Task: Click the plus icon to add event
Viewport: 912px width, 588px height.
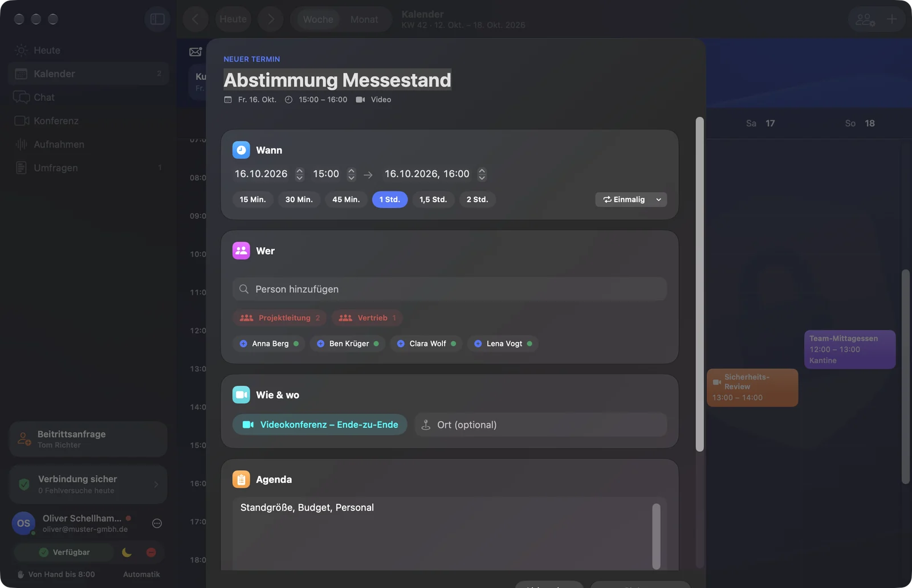Action: click(892, 19)
